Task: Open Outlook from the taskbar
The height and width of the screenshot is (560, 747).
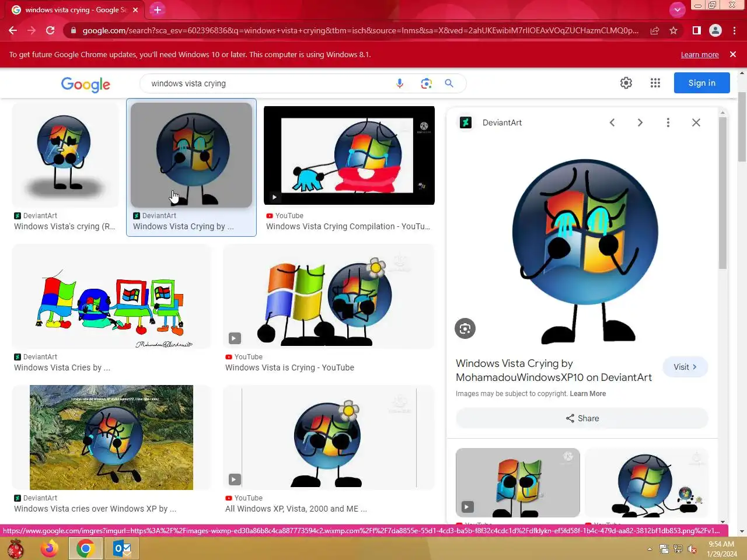Action: pyautogui.click(x=122, y=549)
